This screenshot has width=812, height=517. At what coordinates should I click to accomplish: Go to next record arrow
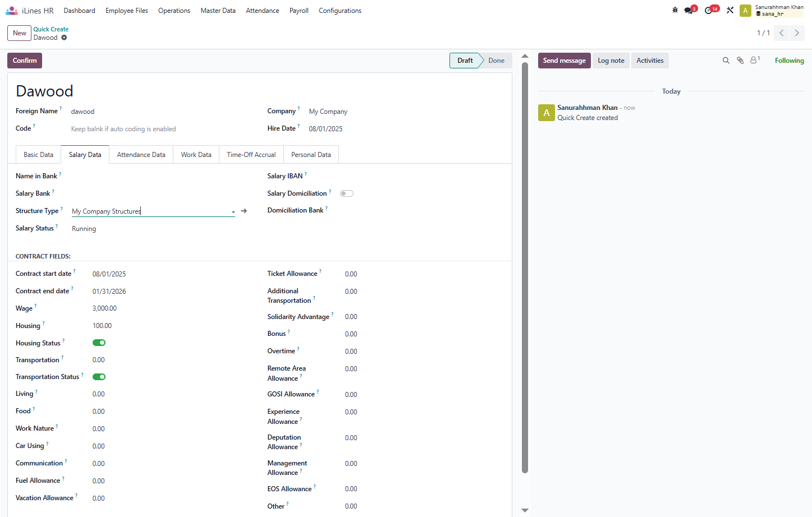pyautogui.click(x=797, y=33)
